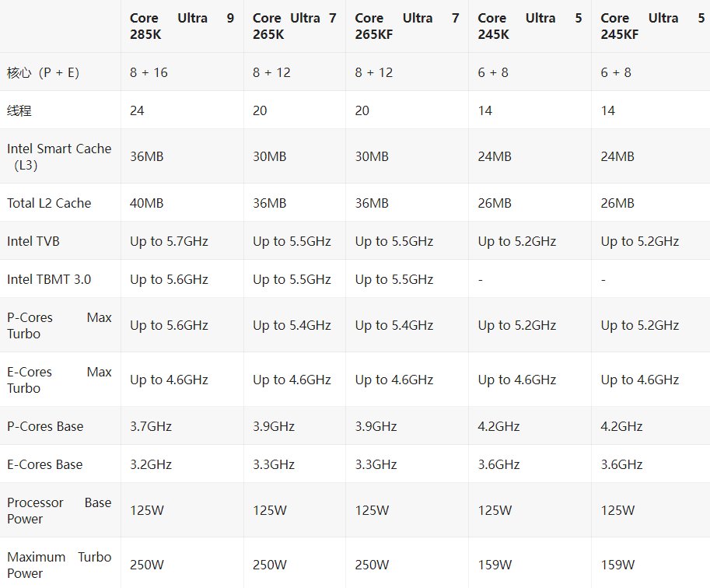Screen dimensions: 710x588
Task: Click the Core Ultra 7 265KF header
Action: tap(407, 26)
